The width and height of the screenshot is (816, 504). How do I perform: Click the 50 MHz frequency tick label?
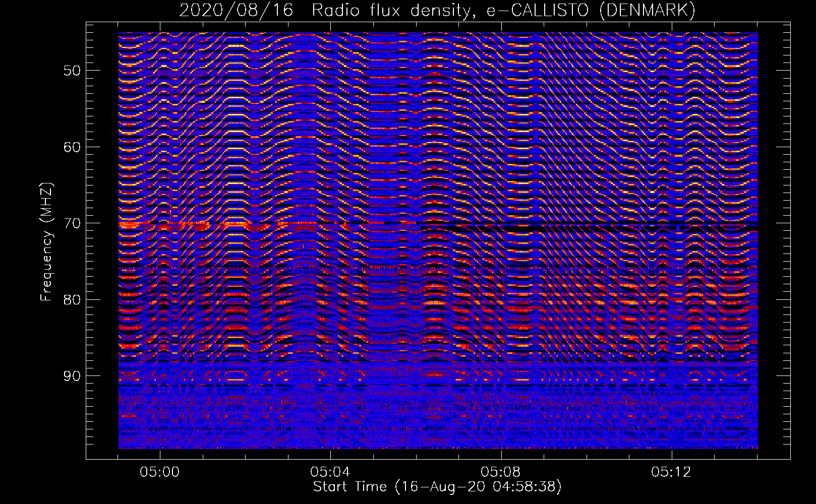coord(72,71)
